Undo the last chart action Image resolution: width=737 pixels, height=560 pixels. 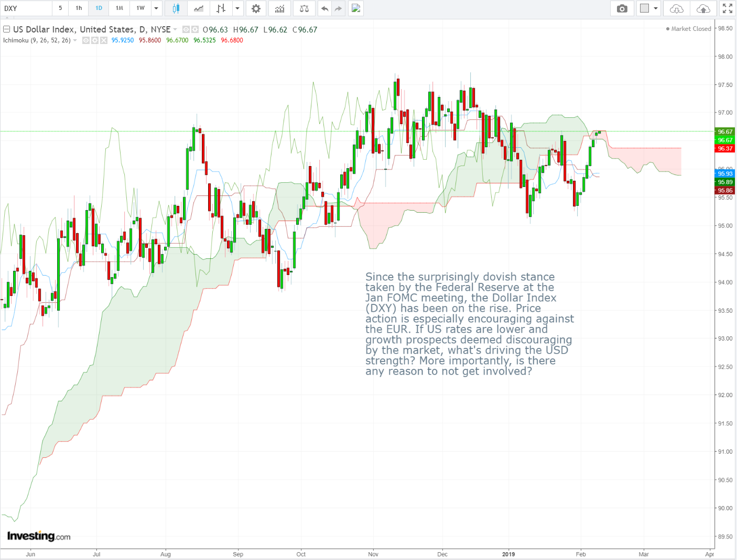325,8
